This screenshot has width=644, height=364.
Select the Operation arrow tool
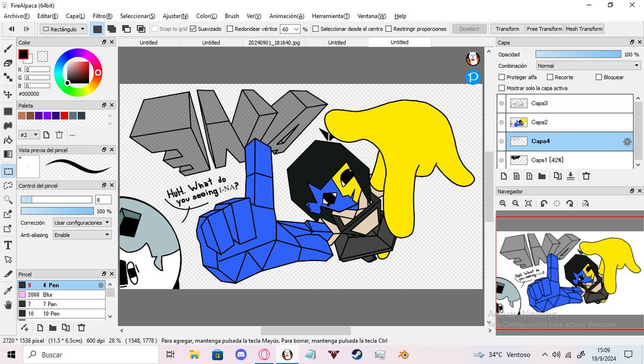[8, 259]
